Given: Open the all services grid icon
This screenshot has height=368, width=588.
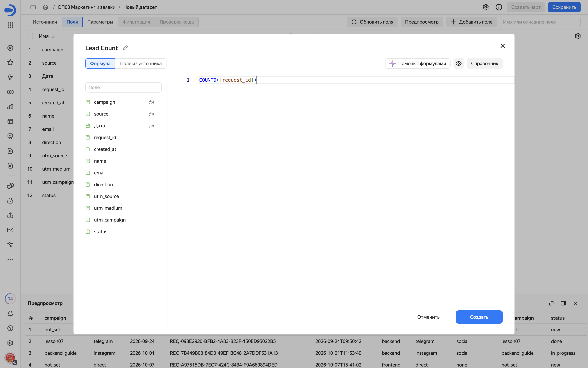Looking at the screenshot, I should (x=10, y=25).
